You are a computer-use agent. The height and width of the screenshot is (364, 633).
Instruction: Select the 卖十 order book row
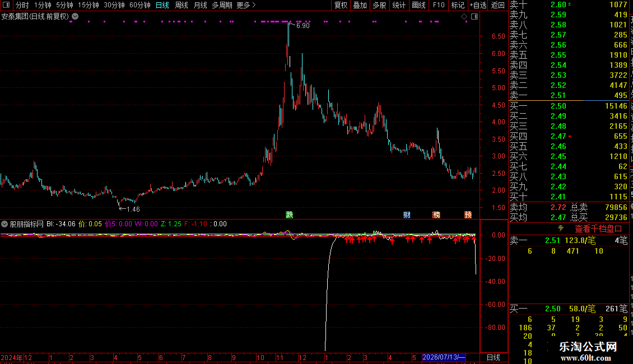click(569, 4)
